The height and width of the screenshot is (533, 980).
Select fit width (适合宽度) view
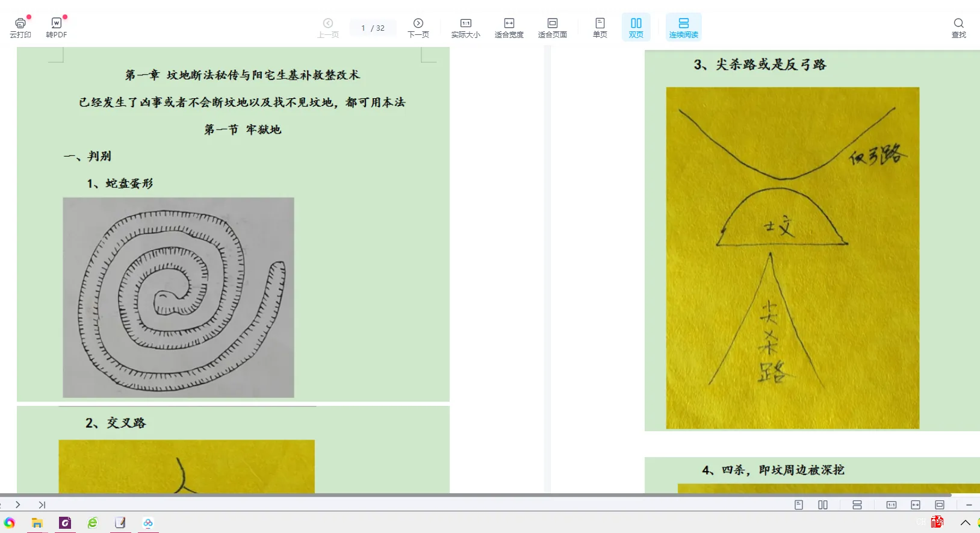tap(509, 28)
